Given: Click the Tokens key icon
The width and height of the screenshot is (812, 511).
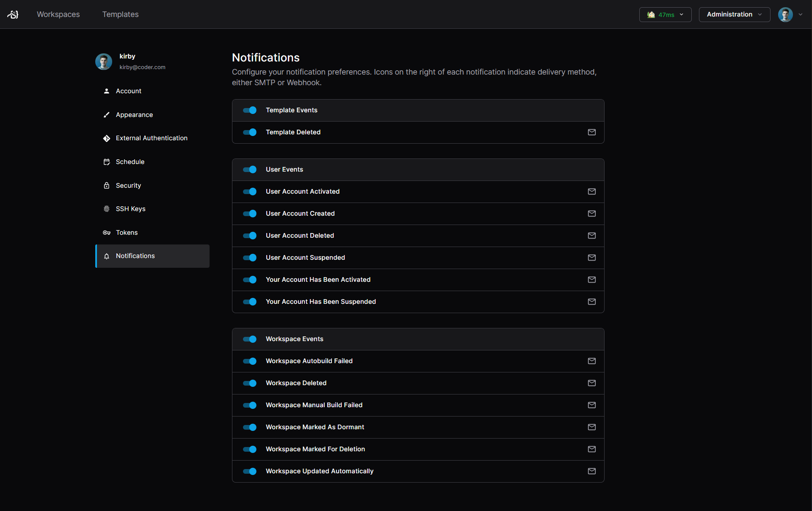Looking at the screenshot, I should [x=106, y=232].
